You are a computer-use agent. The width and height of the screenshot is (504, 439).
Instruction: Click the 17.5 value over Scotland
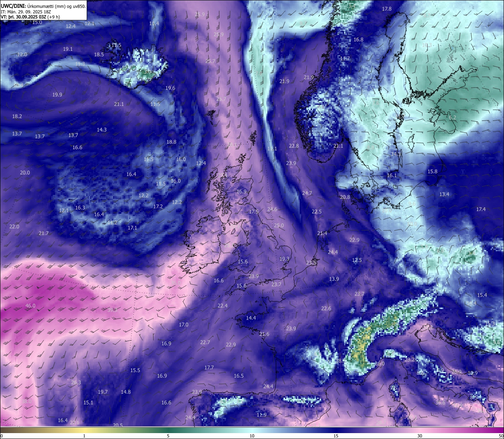[254, 212]
